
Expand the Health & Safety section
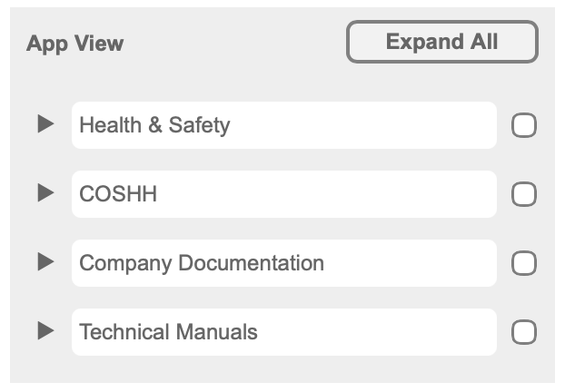45,125
